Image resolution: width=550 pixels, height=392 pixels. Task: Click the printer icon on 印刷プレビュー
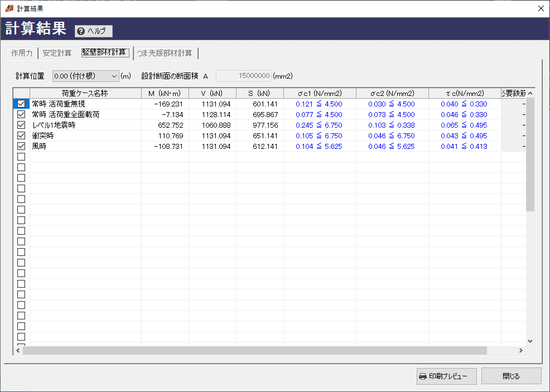(x=423, y=376)
